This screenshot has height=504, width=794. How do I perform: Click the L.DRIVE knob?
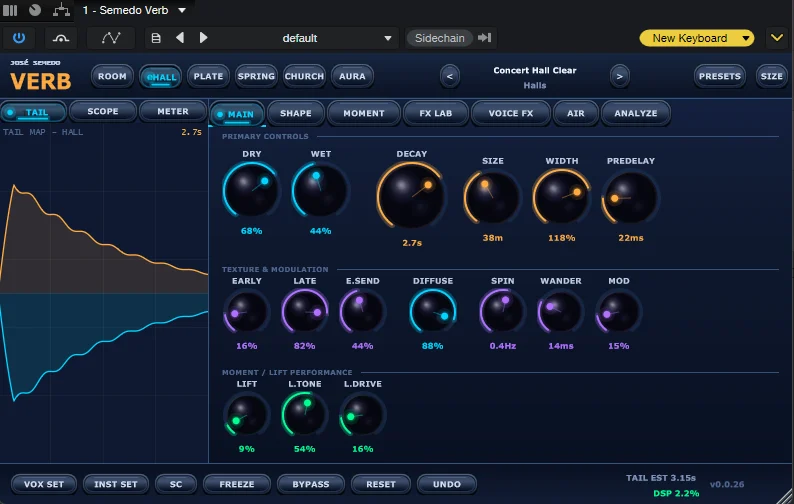362,415
